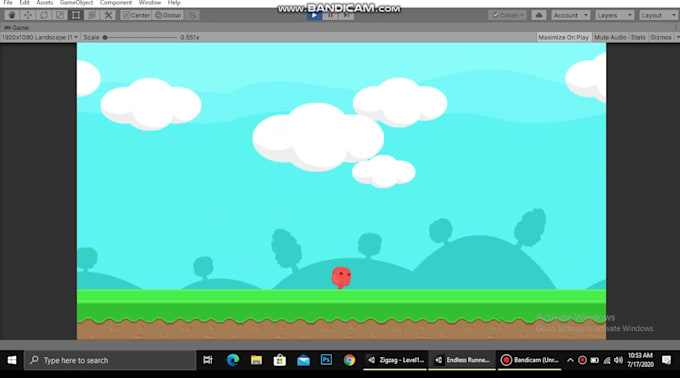
Task: Click the network tray icon
Action: tap(607, 360)
